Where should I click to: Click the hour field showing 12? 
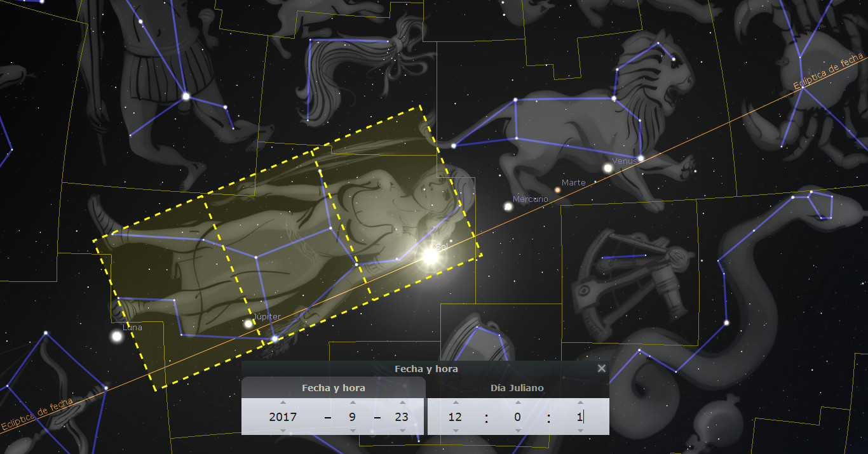455,417
